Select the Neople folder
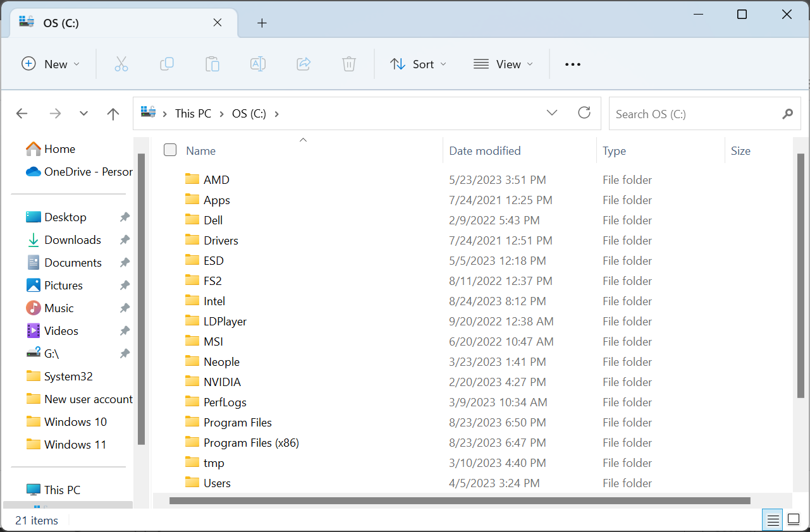 tap(212, 361)
